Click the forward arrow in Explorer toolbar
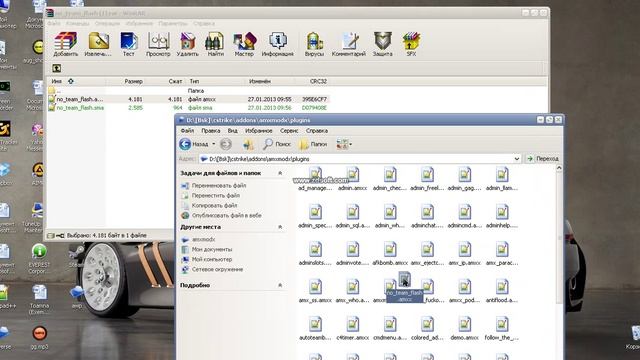Image resolution: width=640 pixels, height=360 pixels. (x=226, y=144)
